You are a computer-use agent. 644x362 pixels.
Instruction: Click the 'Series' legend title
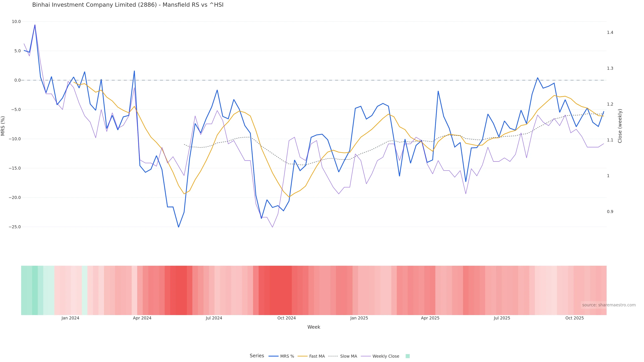257,356
